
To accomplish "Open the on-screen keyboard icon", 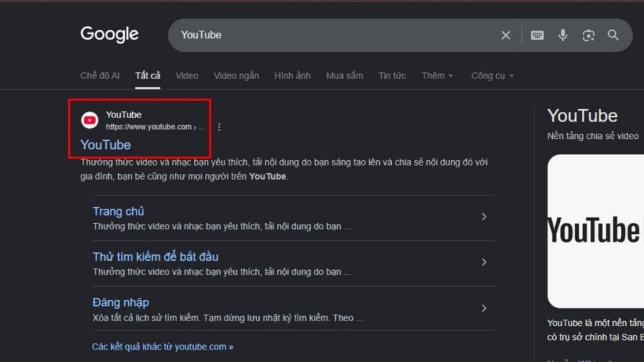I will (537, 35).
